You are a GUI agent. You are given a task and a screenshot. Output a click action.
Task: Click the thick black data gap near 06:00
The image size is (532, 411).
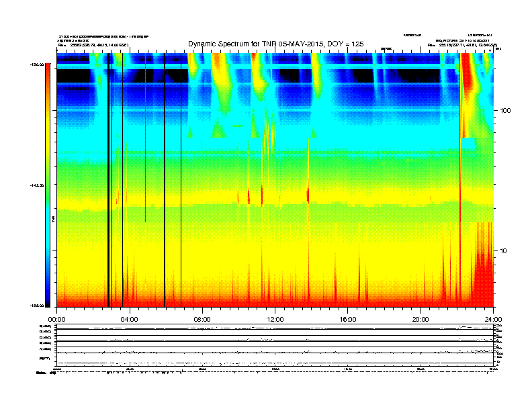click(165, 181)
